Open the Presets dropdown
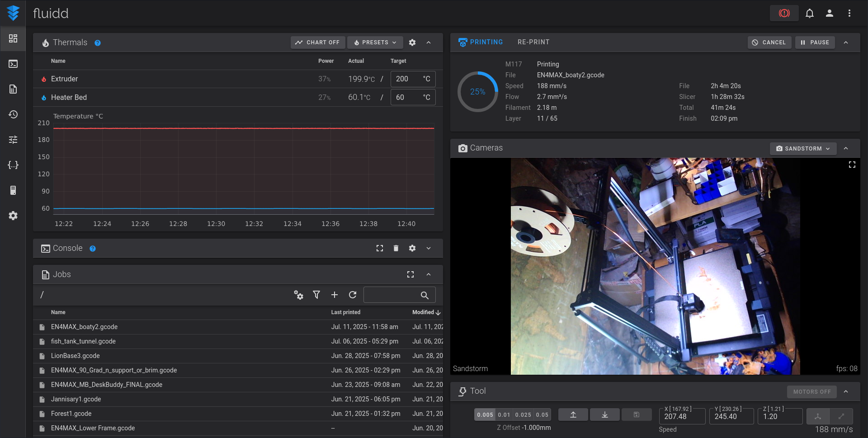The width and height of the screenshot is (868, 438). tap(375, 42)
